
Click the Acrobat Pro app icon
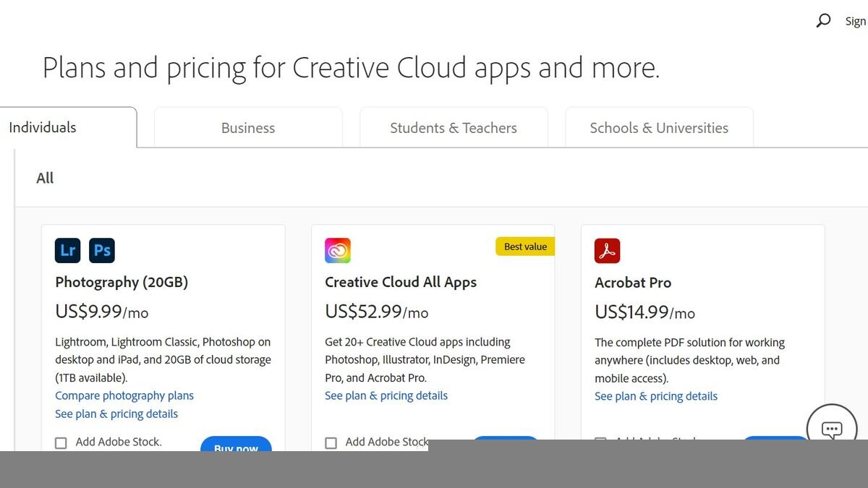pyautogui.click(x=607, y=250)
